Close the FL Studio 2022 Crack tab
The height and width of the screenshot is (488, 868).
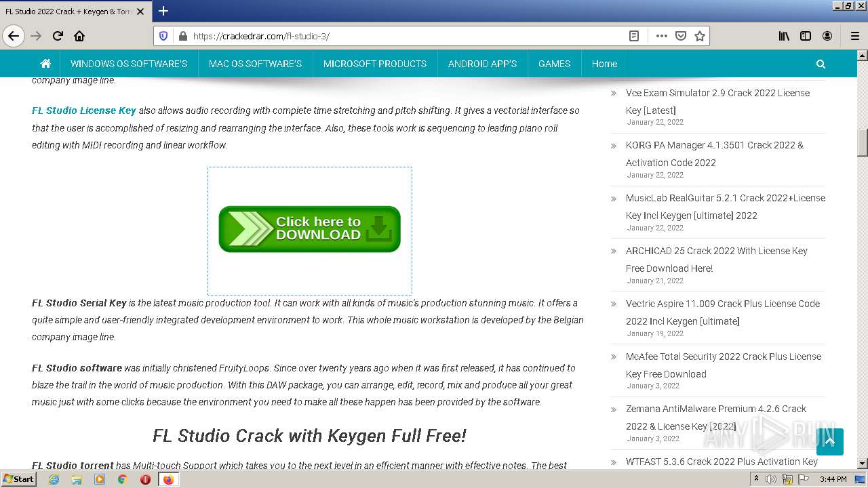pyautogui.click(x=140, y=12)
